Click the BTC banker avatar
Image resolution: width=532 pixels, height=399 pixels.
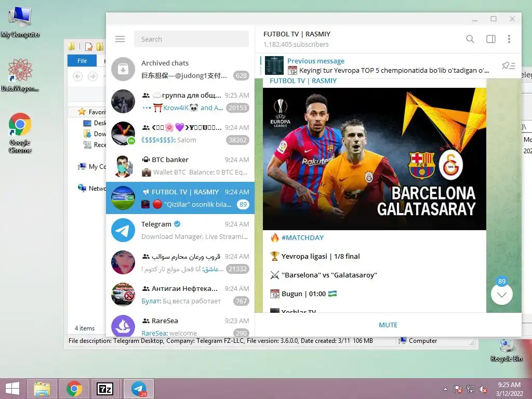coord(123,166)
